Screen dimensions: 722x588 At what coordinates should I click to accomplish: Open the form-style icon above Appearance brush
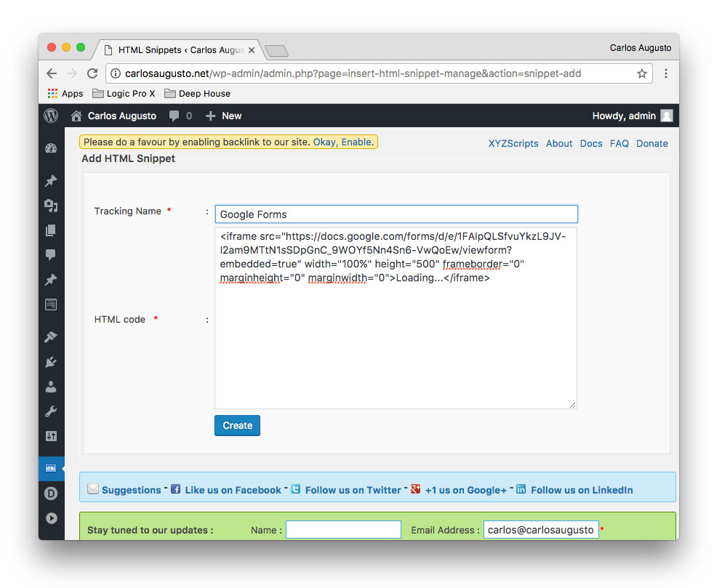click(51, 305)
